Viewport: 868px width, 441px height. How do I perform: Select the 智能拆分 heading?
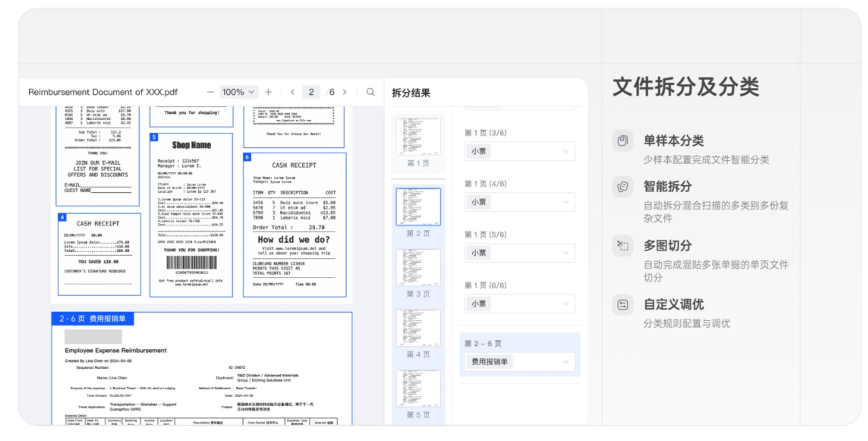coord(668,187)
